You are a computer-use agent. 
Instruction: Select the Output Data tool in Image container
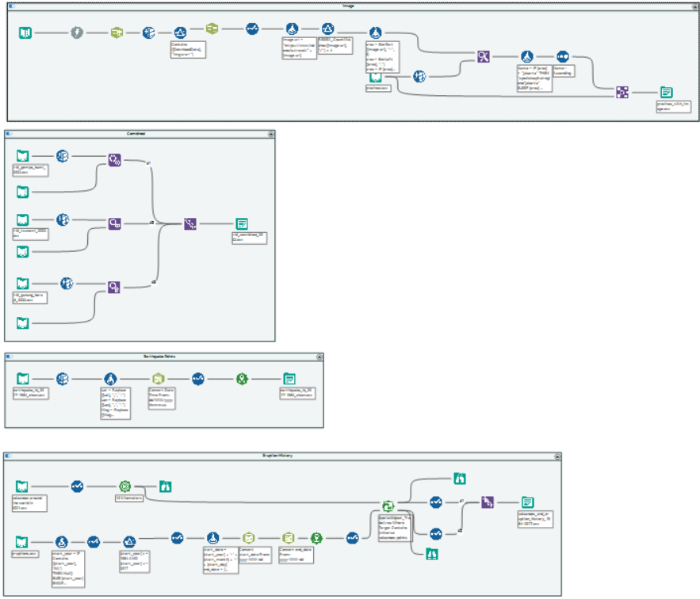(667, 93)
